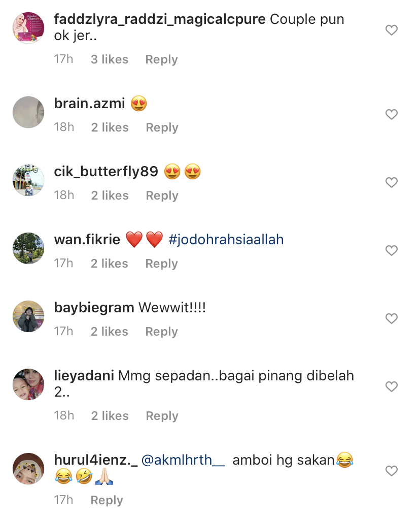Heart lieyadani's comment
Image resolution: width=420 pixels, height=519 pixels.
pos(391,386)
